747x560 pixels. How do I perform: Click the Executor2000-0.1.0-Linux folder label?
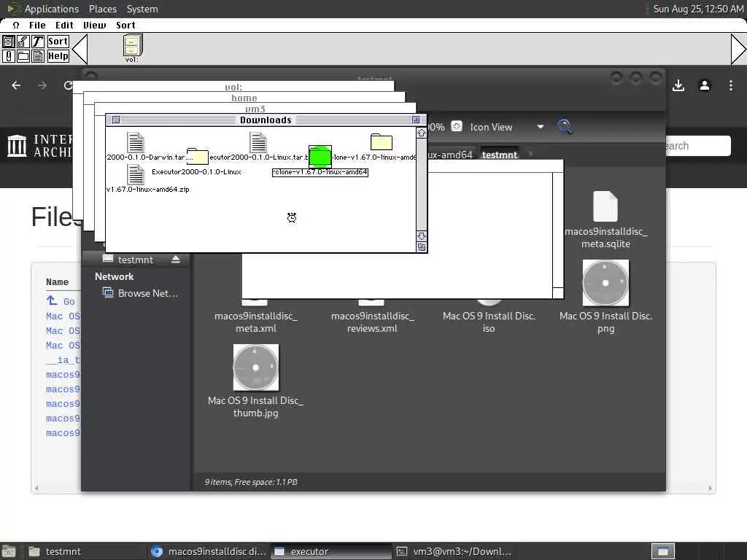pos(196,172)
